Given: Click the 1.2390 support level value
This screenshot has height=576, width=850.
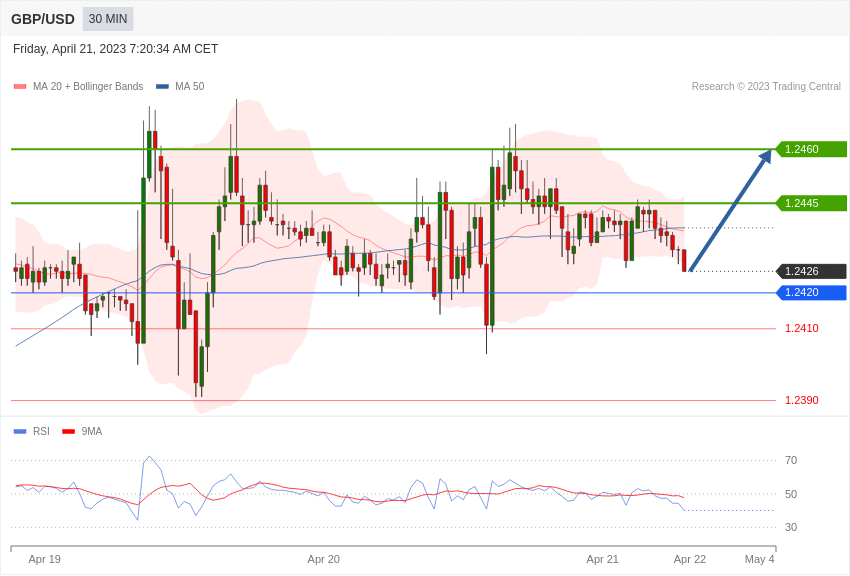Looking at the screenshot, I should tap(802, 400).
